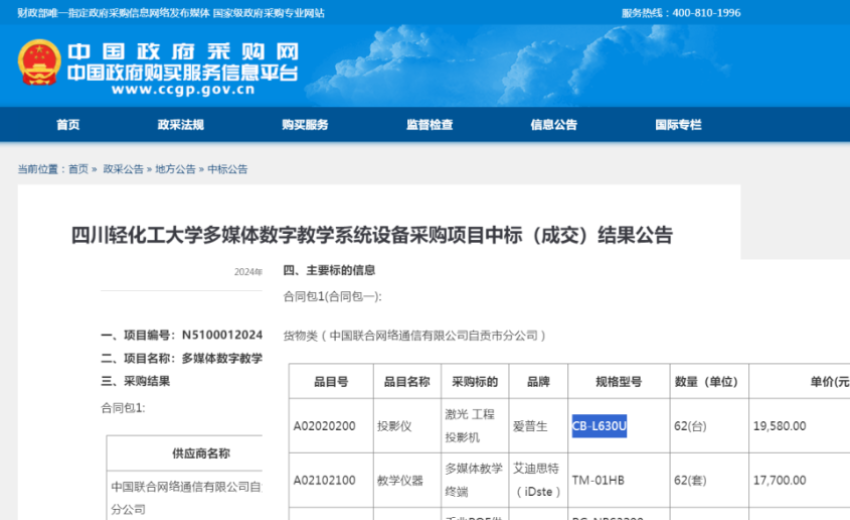Open the 购买服务 menu item
Viewport: 850px width, 520px height.
pyautogui.click(x=305, y=125)
